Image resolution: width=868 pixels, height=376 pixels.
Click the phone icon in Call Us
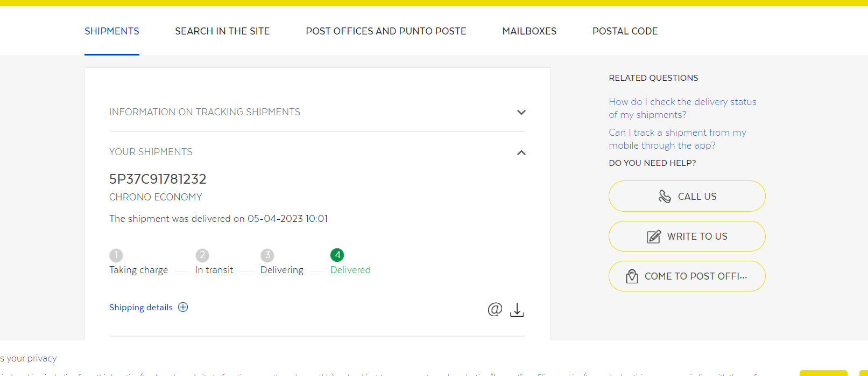[665, 197]
